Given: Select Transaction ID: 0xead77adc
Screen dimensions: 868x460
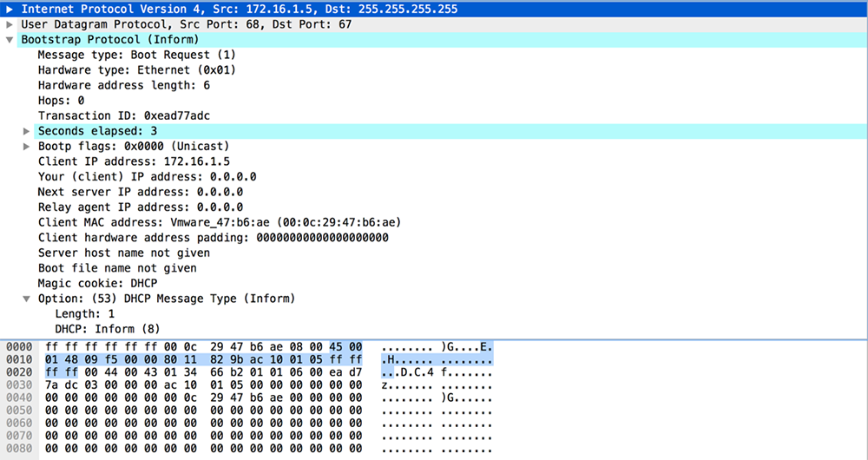Looking at the screenshot, I should tap(124, 115).
